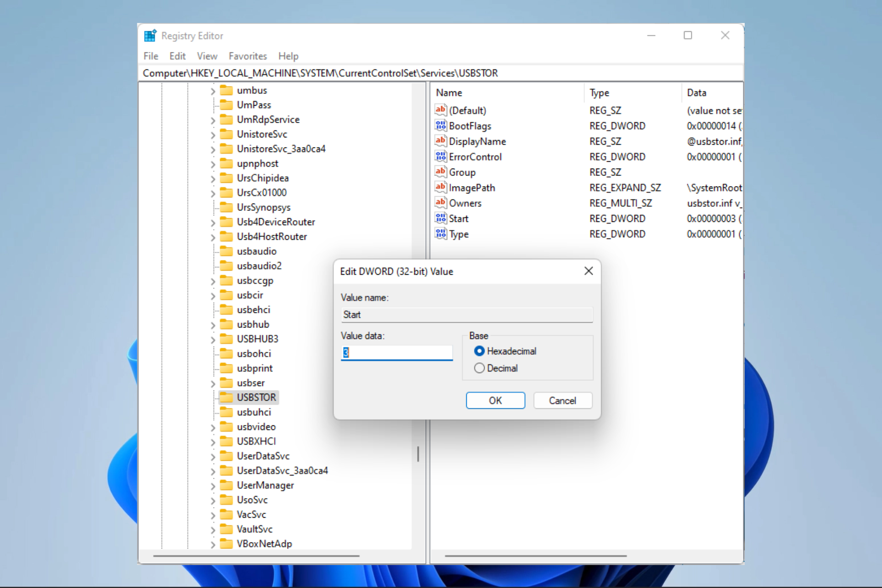This screenshot has height=588, width=882.
Task: Click the usbuhci folder icon
Action: 226,412
